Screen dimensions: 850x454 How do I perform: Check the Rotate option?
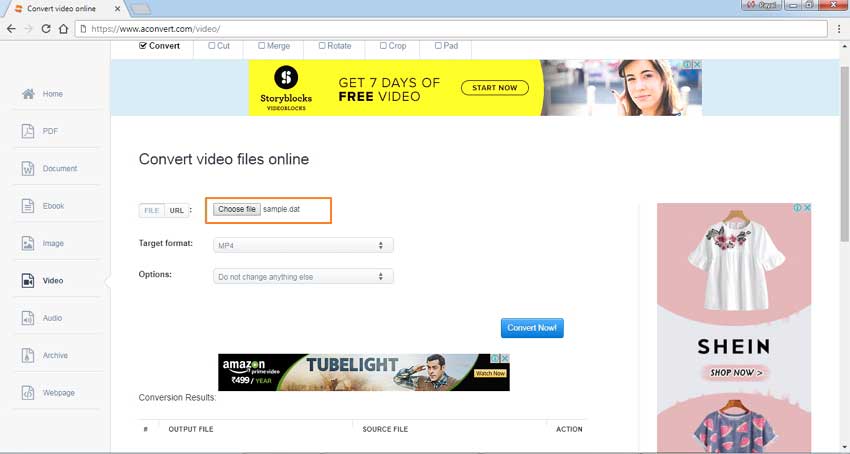[x=322, y=46]
